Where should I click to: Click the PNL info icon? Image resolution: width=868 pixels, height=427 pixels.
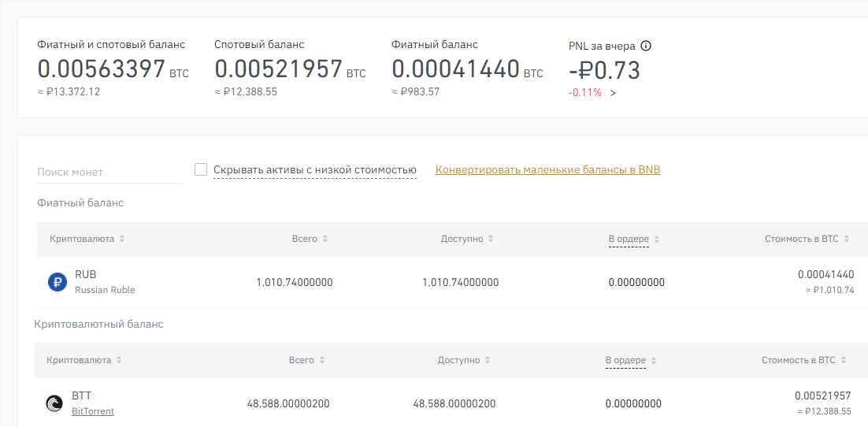(645, 46)
